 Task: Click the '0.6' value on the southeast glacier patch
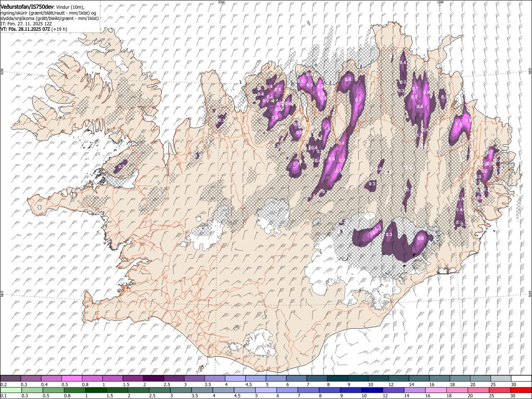click(x=421, y=239)
